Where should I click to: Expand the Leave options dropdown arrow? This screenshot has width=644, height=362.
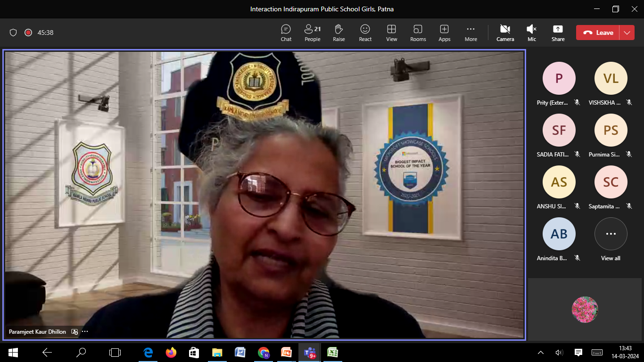click(x=627, y=33)
